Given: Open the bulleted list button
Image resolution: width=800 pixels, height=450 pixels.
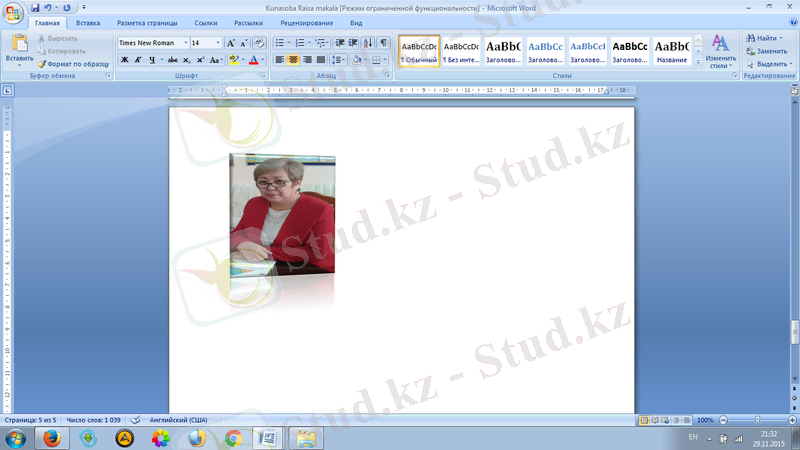Looking at the screenshot, I should click(280, 43).
